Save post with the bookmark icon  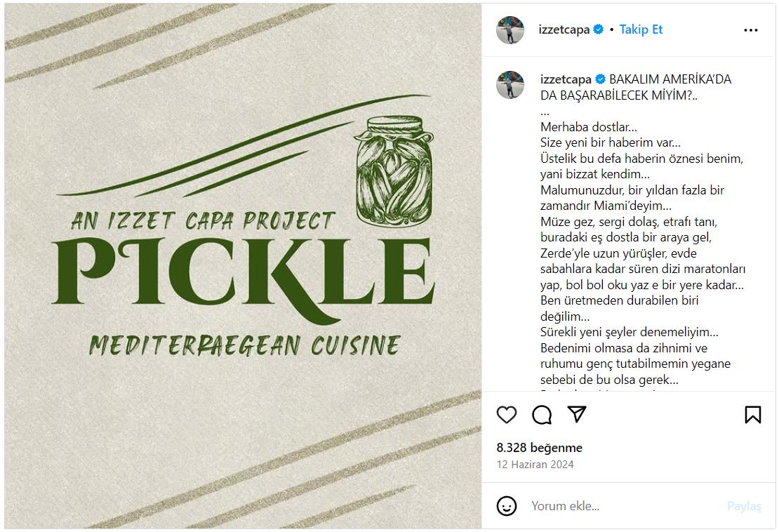752,415
